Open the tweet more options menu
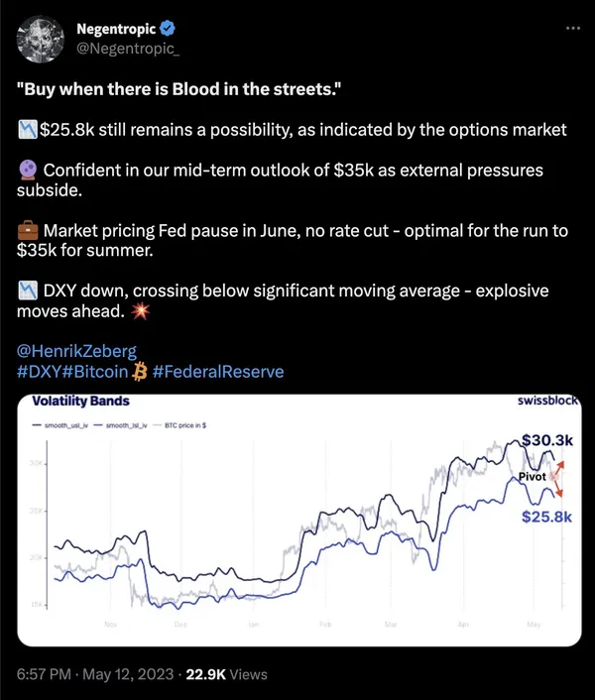This screenshot has width=595, height=700. pos(570,28)
